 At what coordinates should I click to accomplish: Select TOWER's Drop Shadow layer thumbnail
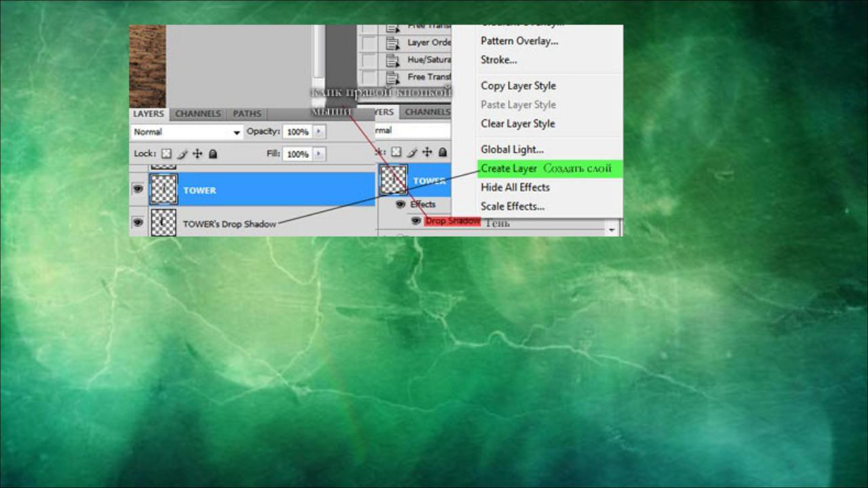(163, 222)
